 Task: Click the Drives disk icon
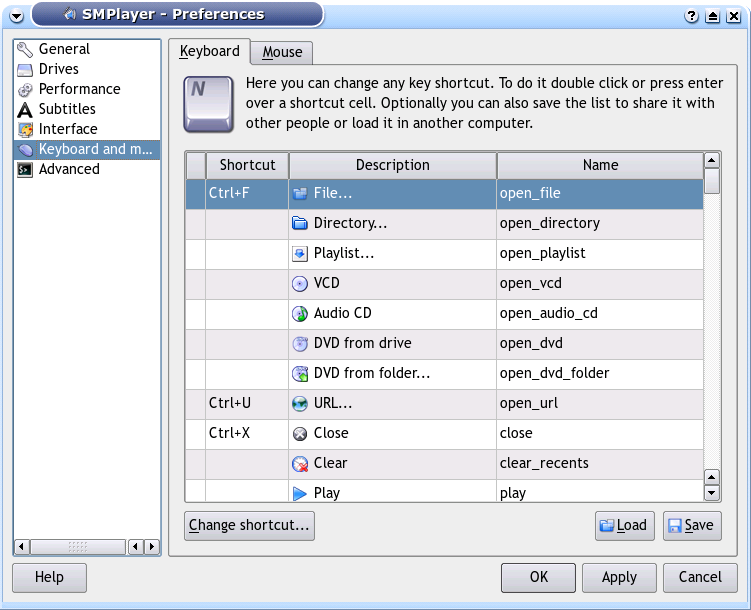(x=24, y=70)
